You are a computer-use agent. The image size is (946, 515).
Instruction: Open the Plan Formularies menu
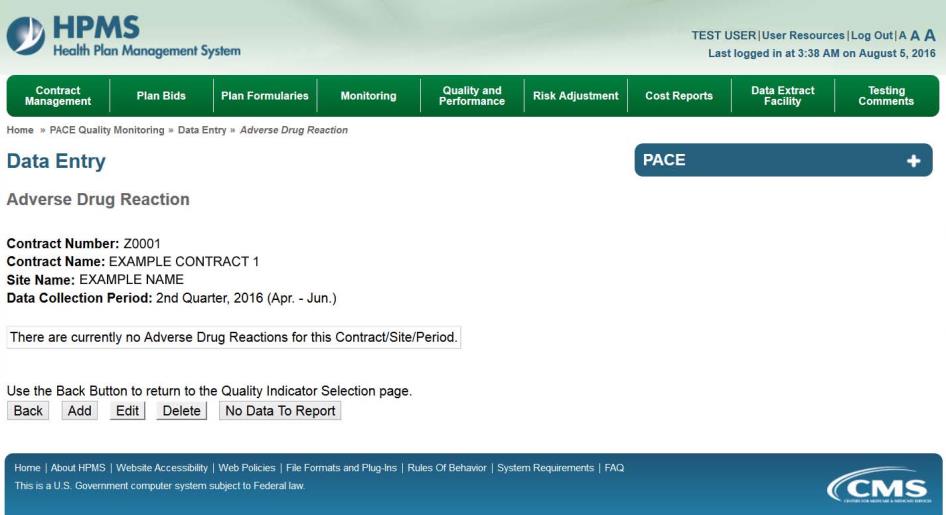[x=265, y=96]
